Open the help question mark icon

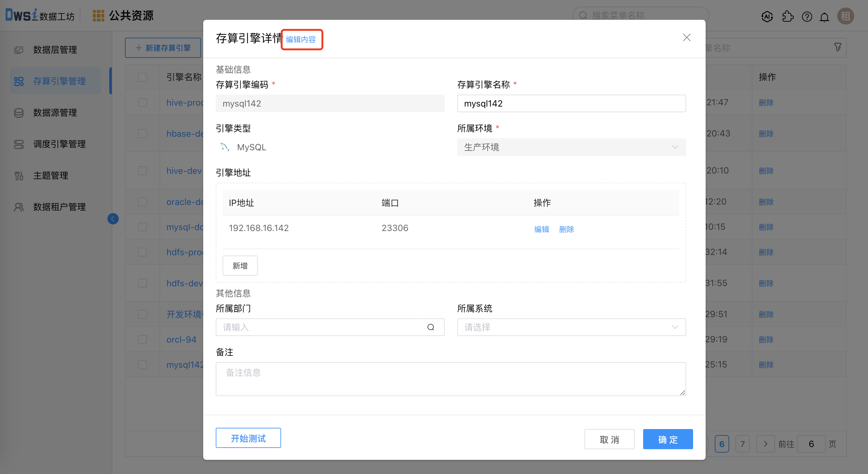(x=807, y=16)
